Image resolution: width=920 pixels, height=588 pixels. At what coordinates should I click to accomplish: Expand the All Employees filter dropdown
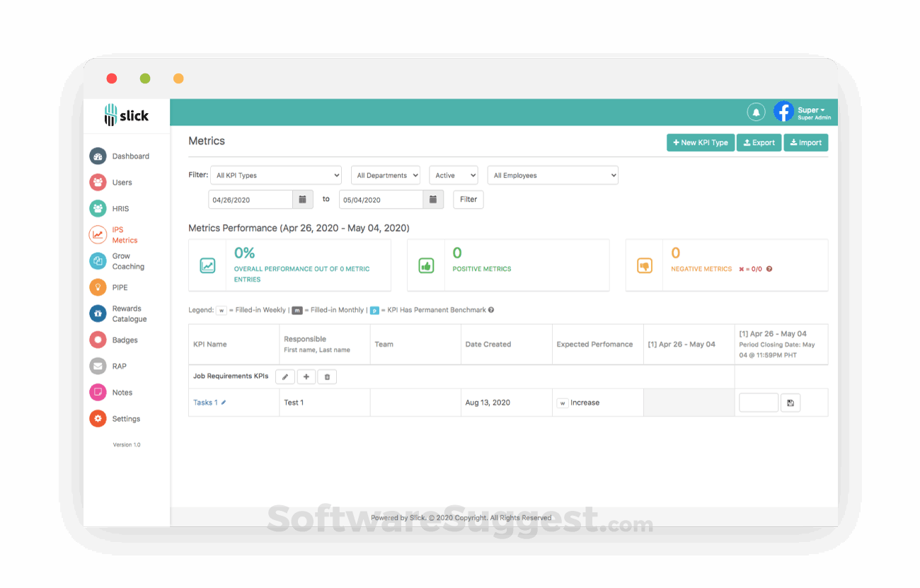click(x=552, y=175)
